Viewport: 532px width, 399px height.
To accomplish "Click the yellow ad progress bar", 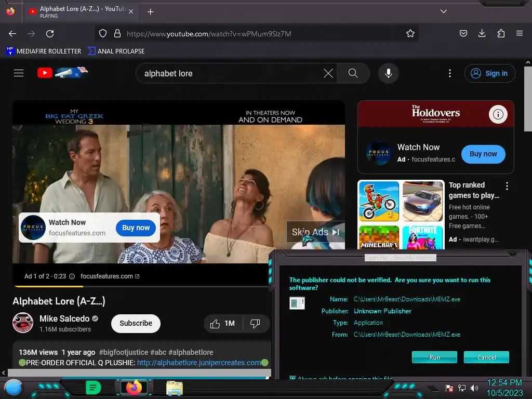I will tap(48, 286).
